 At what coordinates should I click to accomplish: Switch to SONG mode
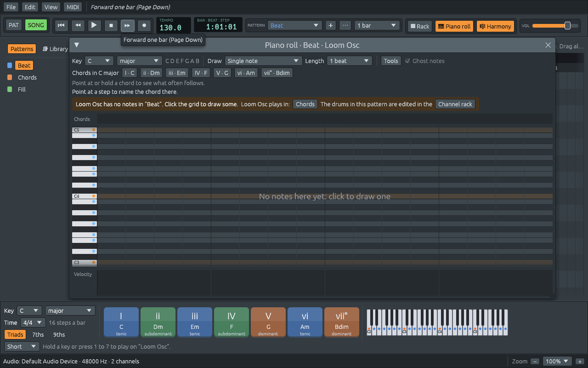pos(36,25)
